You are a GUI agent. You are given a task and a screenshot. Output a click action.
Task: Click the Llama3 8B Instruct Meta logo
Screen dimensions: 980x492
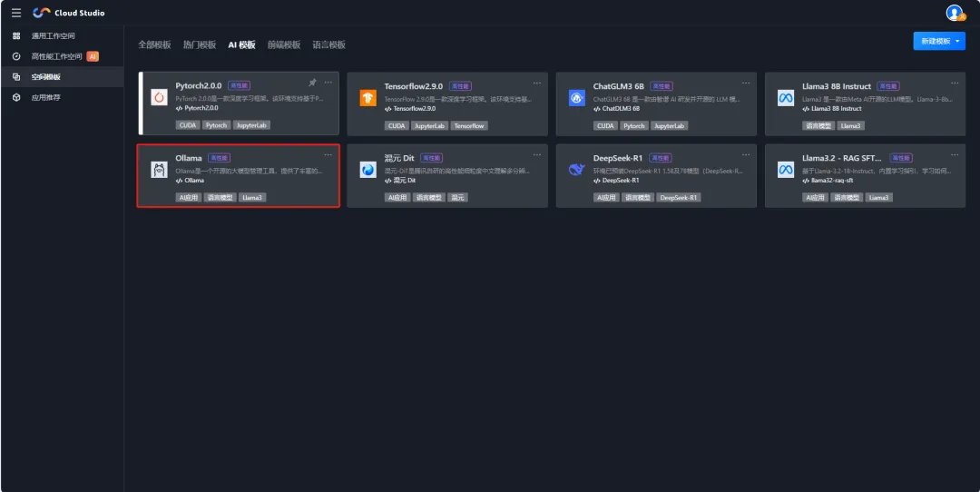click(x=786, y=97)
